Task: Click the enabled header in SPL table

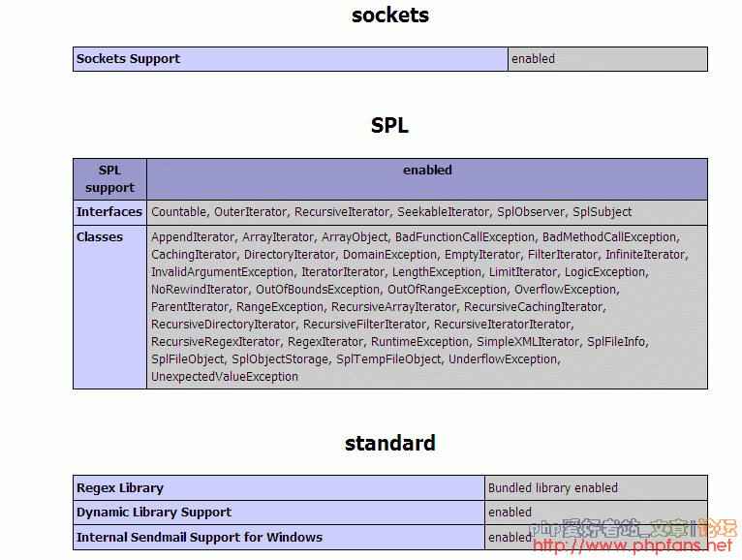Action: pyautogui.click(x=427, y=171)
